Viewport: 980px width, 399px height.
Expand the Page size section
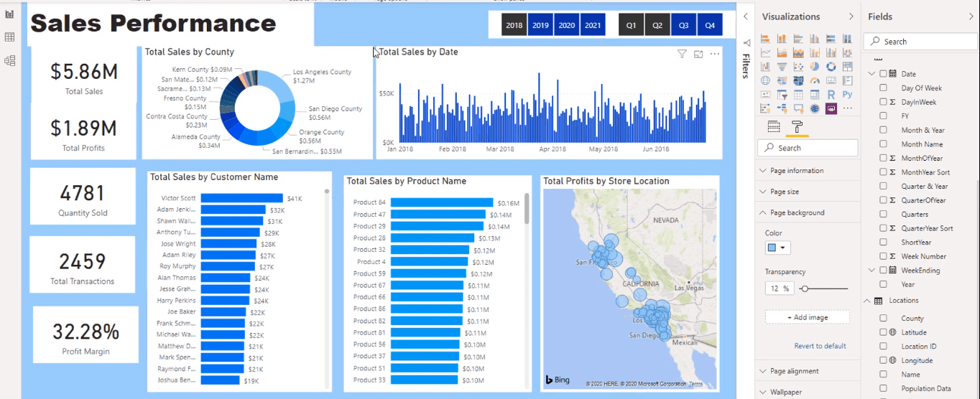[808, 192]
